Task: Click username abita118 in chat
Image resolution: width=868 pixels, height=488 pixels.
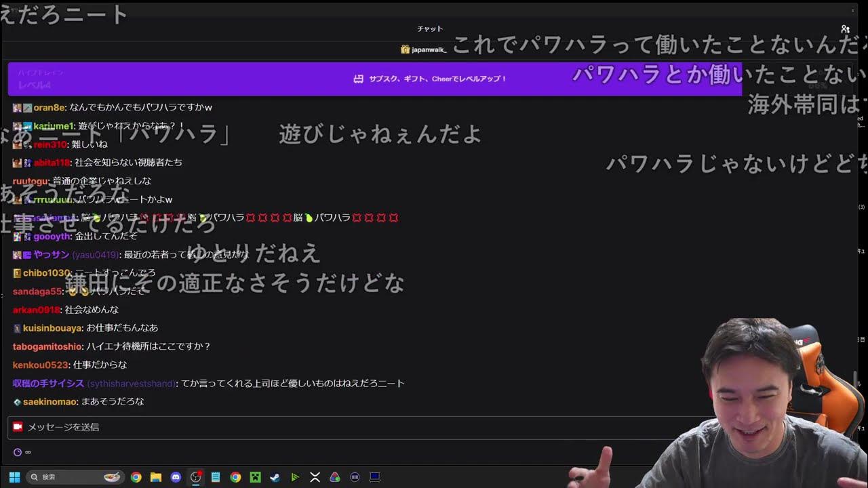Action: (x=52, y=163)
